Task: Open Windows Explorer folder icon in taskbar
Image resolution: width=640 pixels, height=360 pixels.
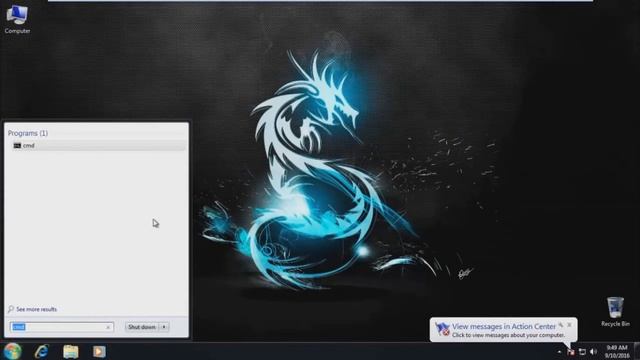Action: pyautogui.click(x=71, y=351)
